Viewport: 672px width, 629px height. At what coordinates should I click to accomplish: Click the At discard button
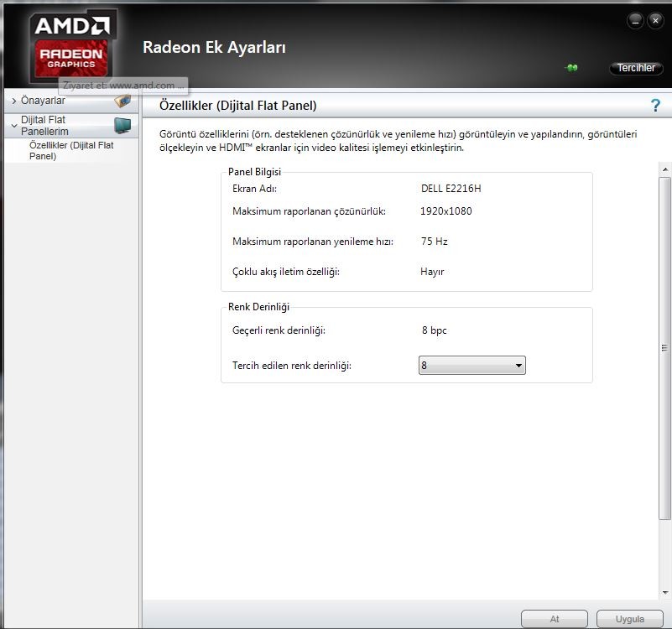(555, 619)
